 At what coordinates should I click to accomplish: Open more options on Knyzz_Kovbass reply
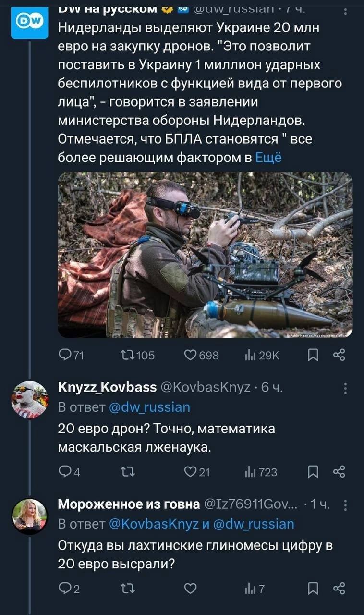click(x=345, y=388)
